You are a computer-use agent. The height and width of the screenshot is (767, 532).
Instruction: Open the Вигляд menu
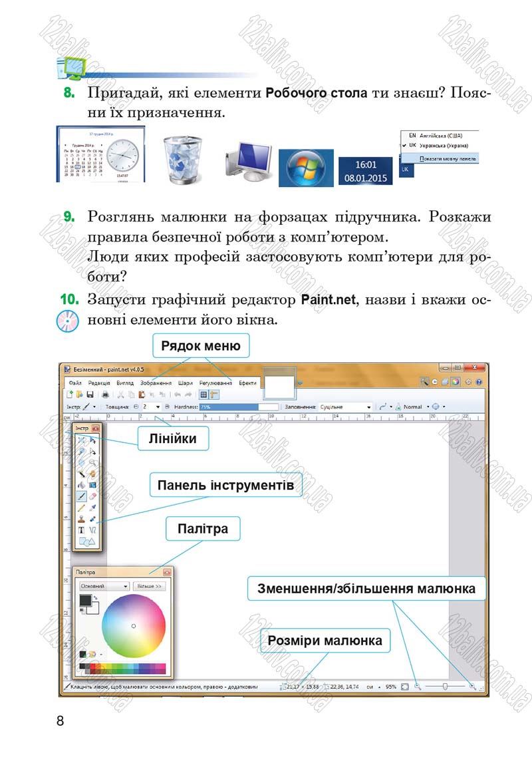(x=125, y=383)
